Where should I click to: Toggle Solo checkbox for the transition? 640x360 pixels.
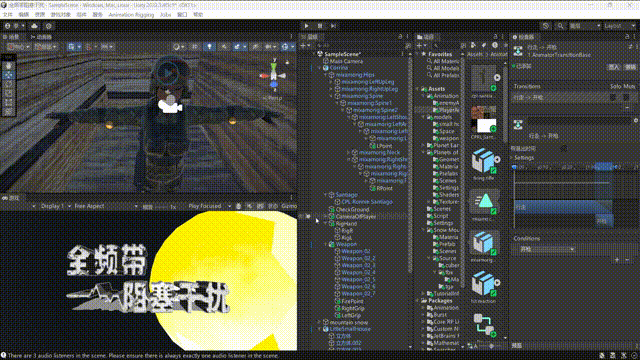click(613, 98)
